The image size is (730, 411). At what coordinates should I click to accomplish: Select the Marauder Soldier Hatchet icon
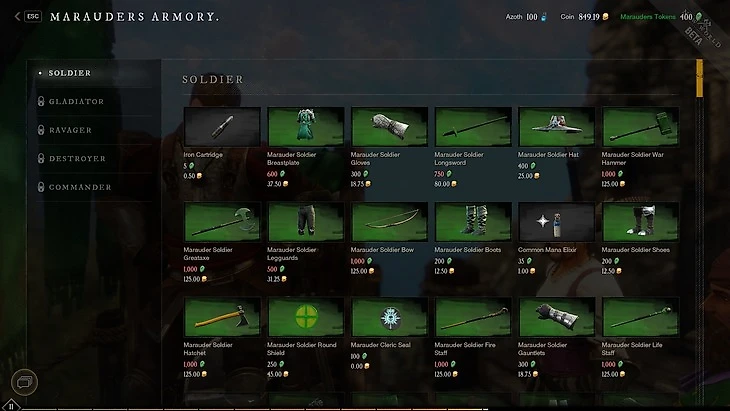click(222, 317)
